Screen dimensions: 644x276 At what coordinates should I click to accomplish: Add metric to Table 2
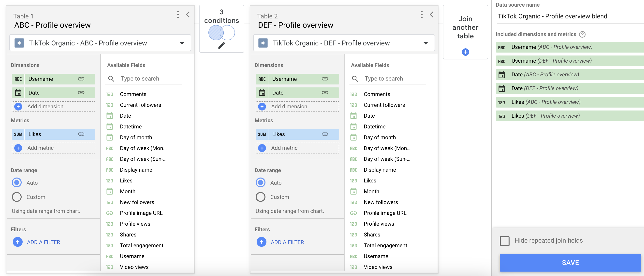[297, 148]
